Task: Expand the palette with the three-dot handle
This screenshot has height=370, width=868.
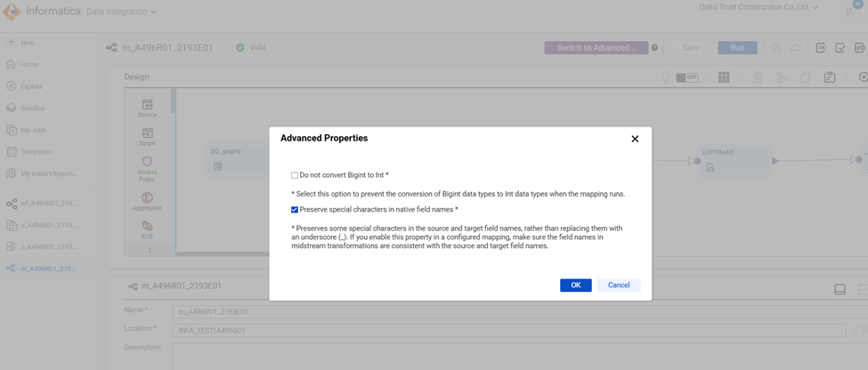Action: tap(150, 250)
